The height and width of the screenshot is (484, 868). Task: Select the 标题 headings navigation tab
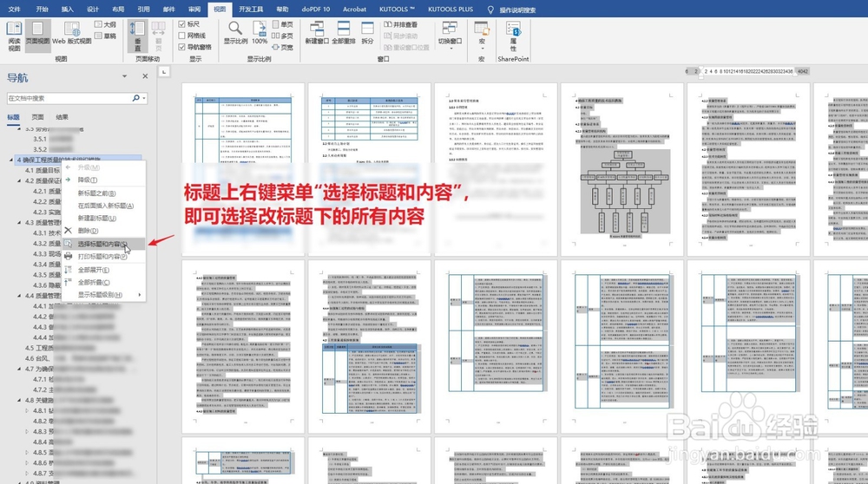tap(13, 117)
